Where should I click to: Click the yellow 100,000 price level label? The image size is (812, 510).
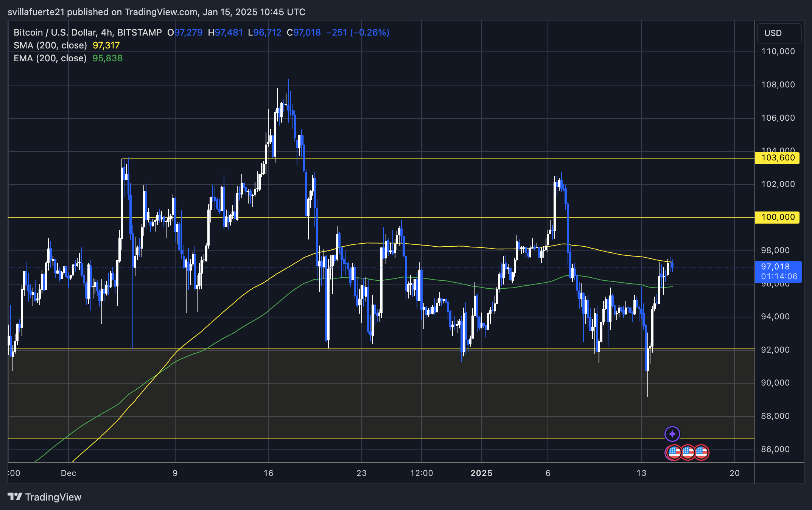point(777,217)
